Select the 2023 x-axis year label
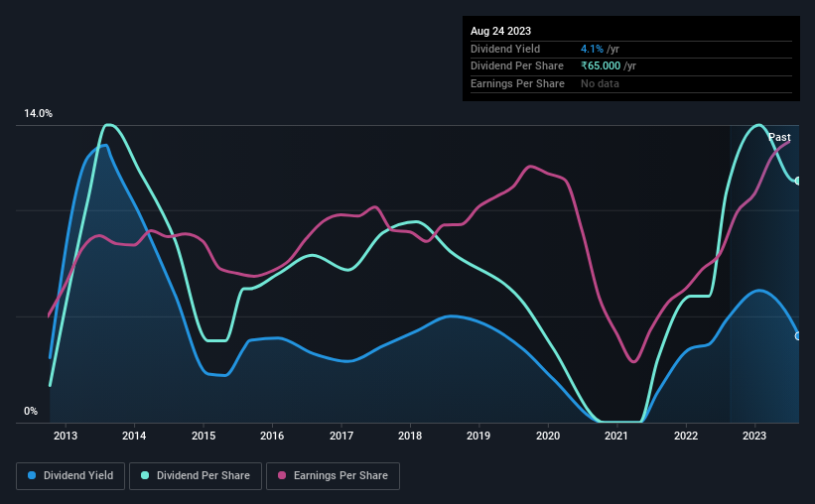This screenshot has width=815, height=504. [754, 436]
